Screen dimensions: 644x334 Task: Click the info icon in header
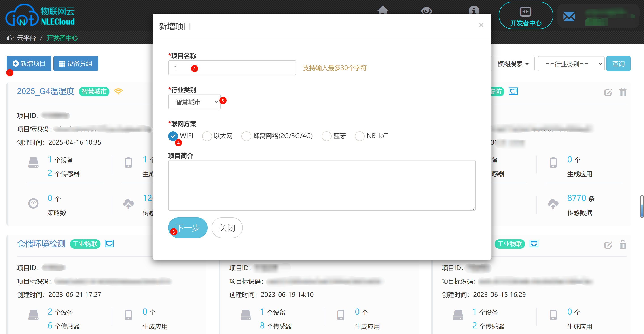click(x=474, y=10)
